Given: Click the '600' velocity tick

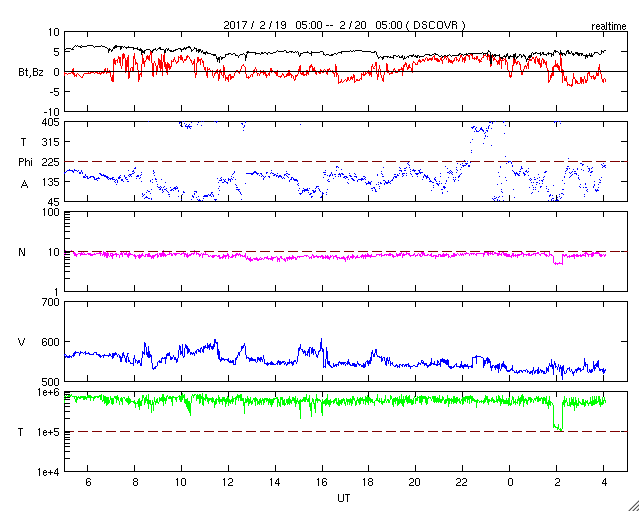Looking at the screenshot, I should [52, 342].
